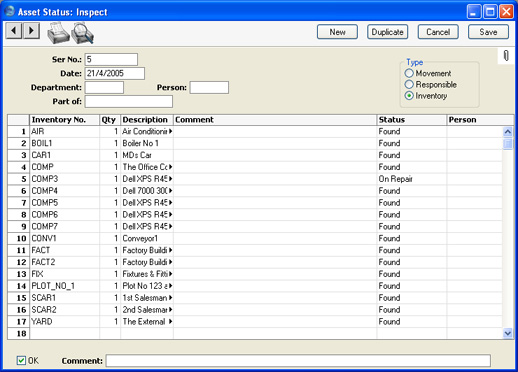This screenshot has width=518, height=372.
Task: Click the table scrollbar thumb
Action: (x=508, y=144)
